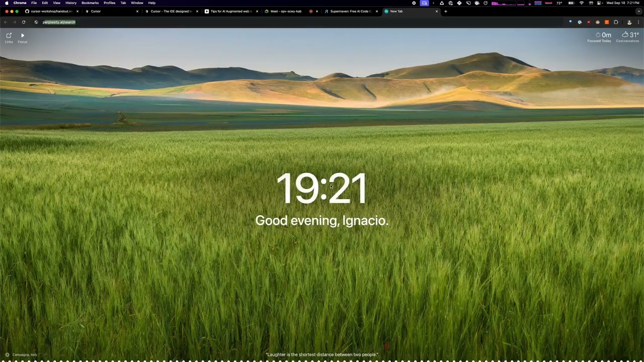Click the Good evening, Ignacio greeting
The image size is (644, 362).
pyautogui.click(x=322, y=220)
